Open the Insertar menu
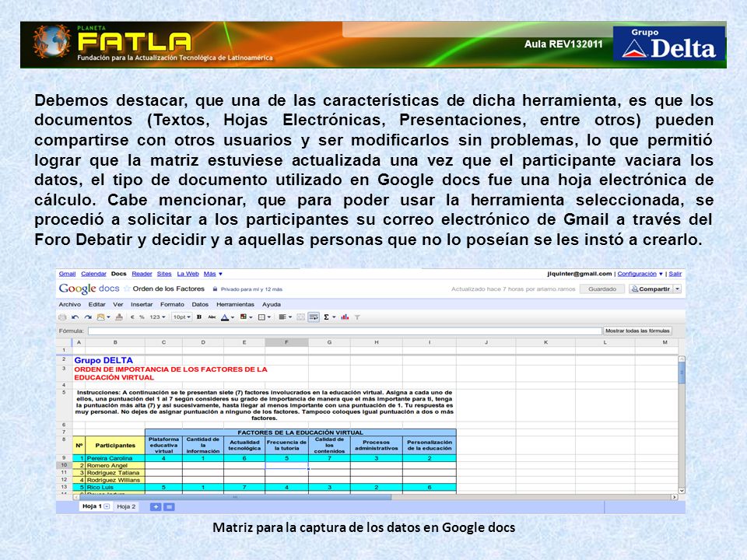 point(142,304)
